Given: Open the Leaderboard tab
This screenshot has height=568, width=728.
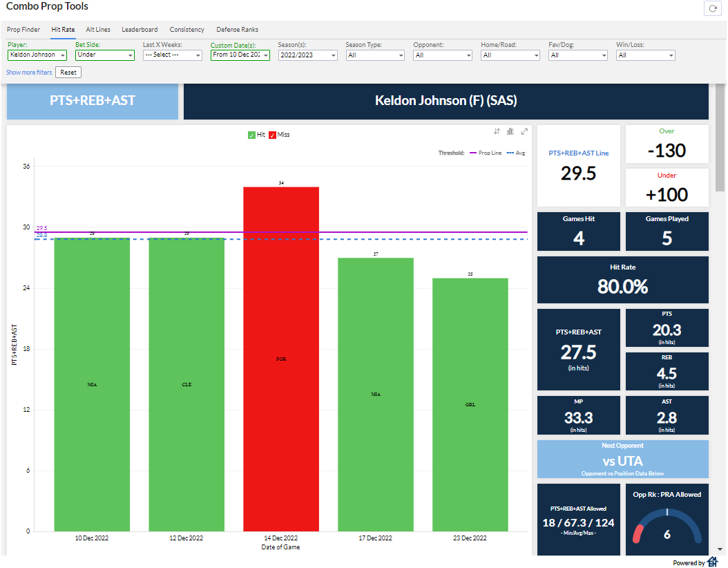Looking at the screenshot, I should 140,30.
